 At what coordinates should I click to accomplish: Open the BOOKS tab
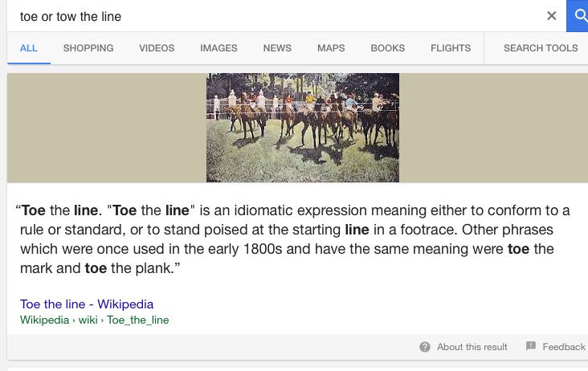pos(388,48)
